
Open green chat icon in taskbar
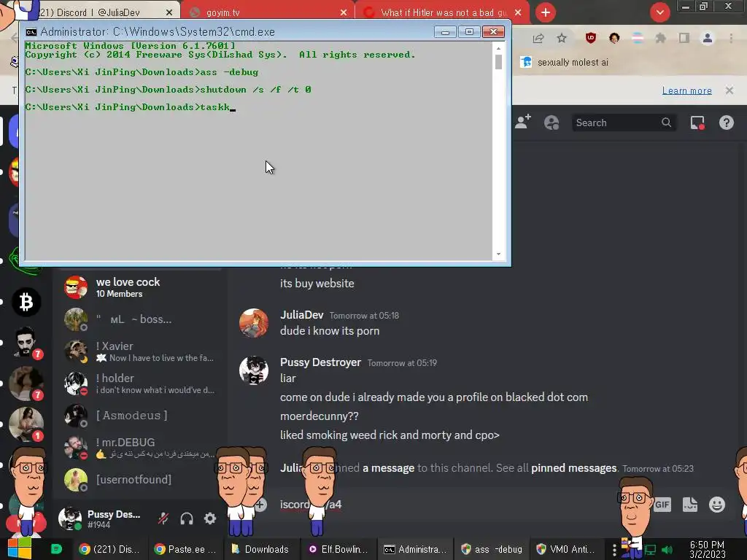56,549
